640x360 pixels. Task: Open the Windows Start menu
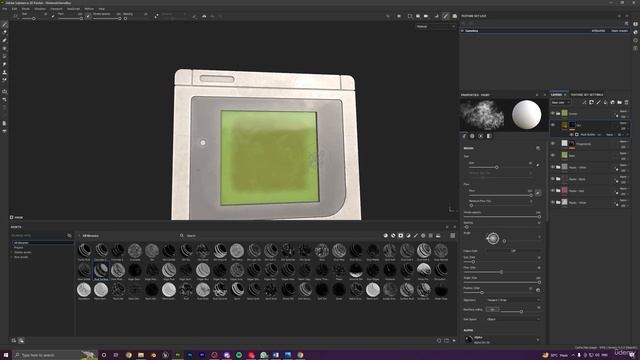coord(6,355)
